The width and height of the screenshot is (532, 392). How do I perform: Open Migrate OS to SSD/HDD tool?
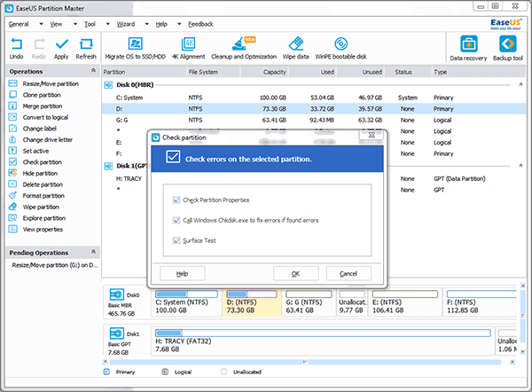tap(135, 49)
